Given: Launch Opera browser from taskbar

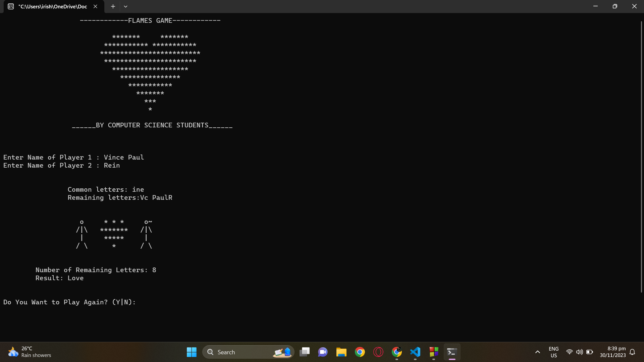Looking at the screenshot, I should coord(378,352).
